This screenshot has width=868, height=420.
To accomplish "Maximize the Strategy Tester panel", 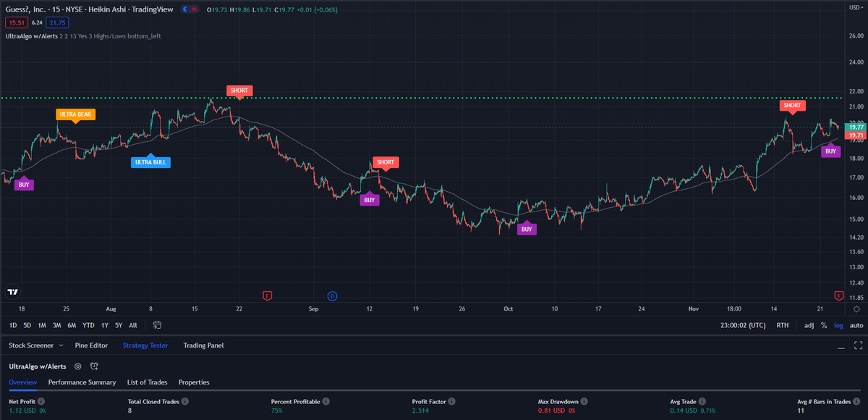I will [858, 345].
